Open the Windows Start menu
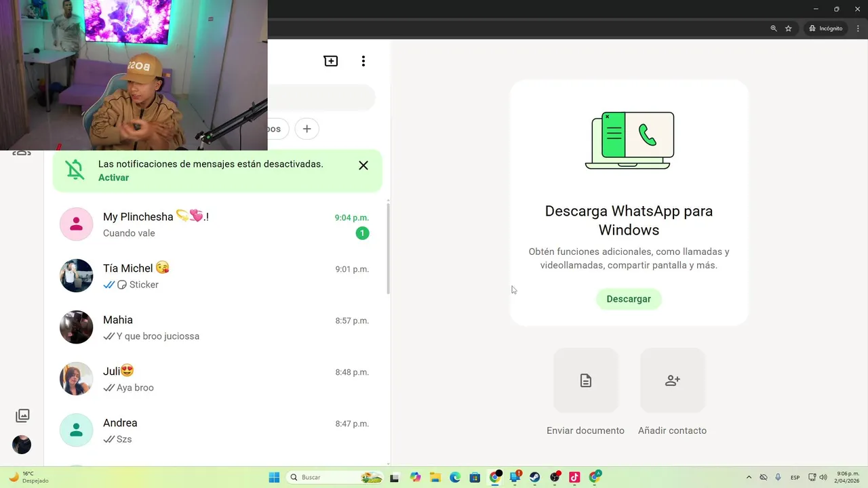 (x=274, y=477)
